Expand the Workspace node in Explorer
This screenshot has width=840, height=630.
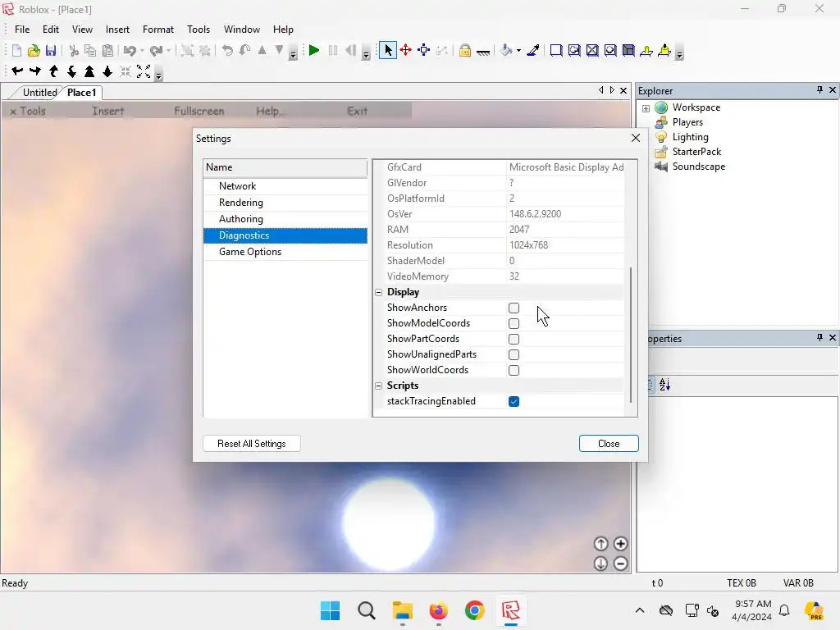646,108
